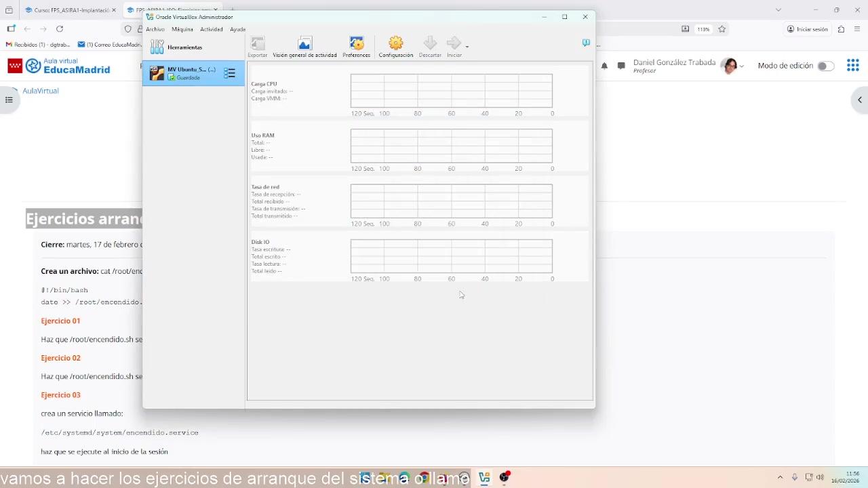Open the Preferences toolbar icon
Viewport: 868px width, 488px height.
tap(357, 44)
